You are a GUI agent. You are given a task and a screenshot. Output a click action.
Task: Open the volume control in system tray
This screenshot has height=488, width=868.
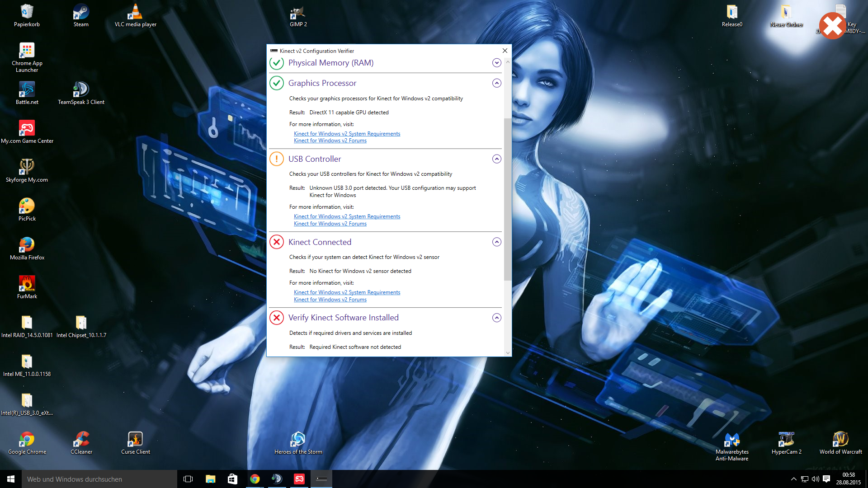816,479
